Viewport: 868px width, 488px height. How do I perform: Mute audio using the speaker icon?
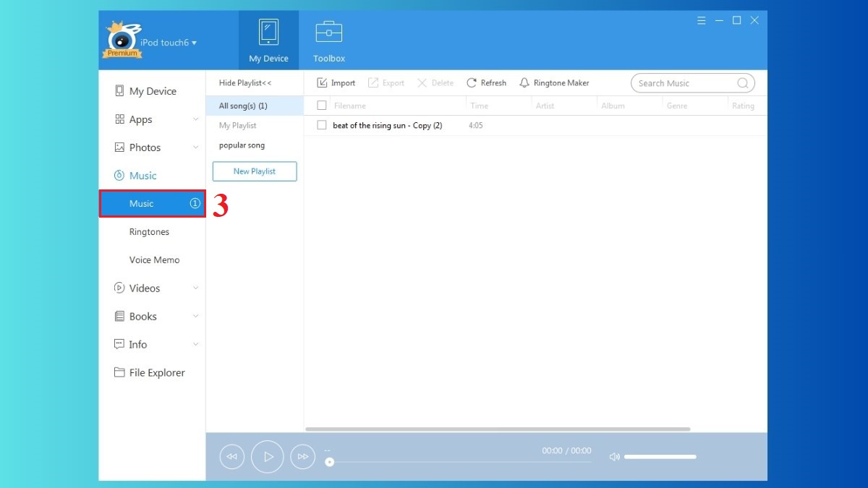tap(614, 457)
